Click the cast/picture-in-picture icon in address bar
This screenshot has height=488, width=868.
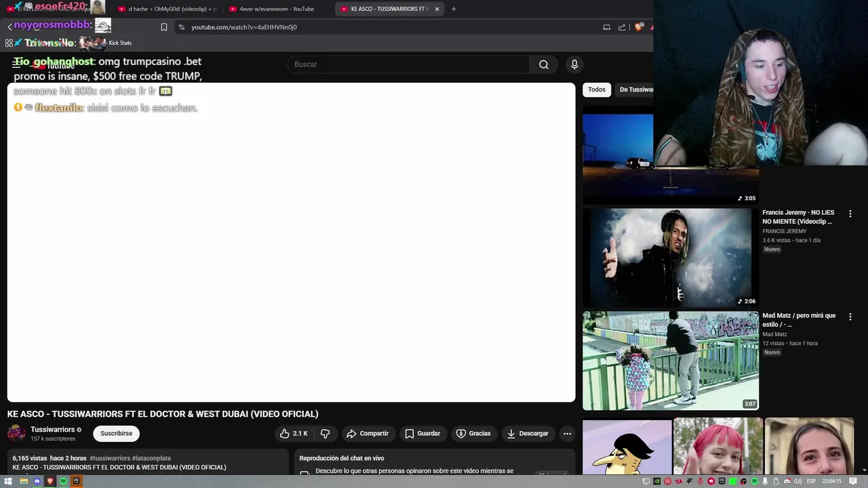point(606,27)
